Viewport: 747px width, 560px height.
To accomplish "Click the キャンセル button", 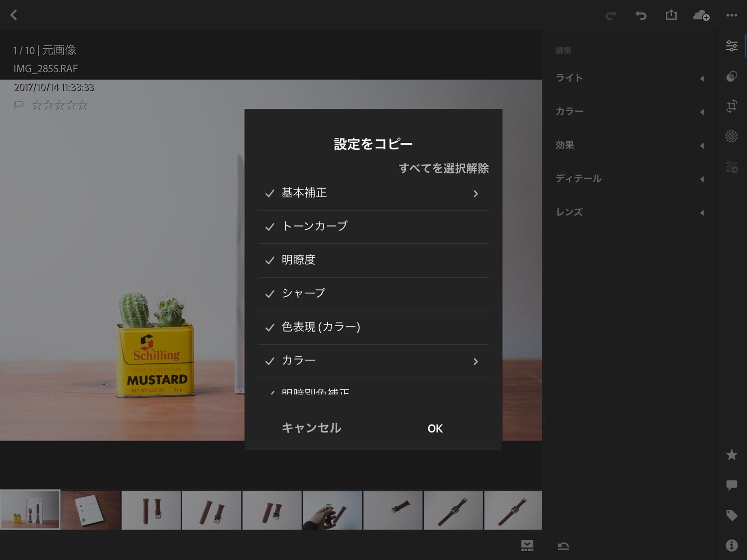I will pos(311,428).
